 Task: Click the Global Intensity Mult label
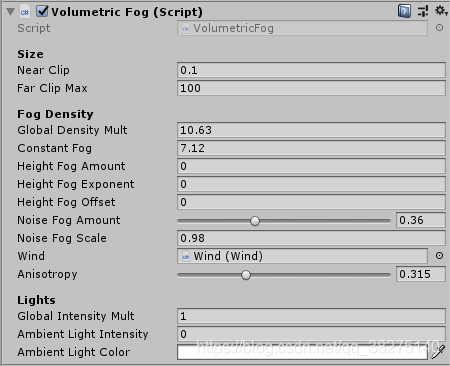click(x=76, y=316)
